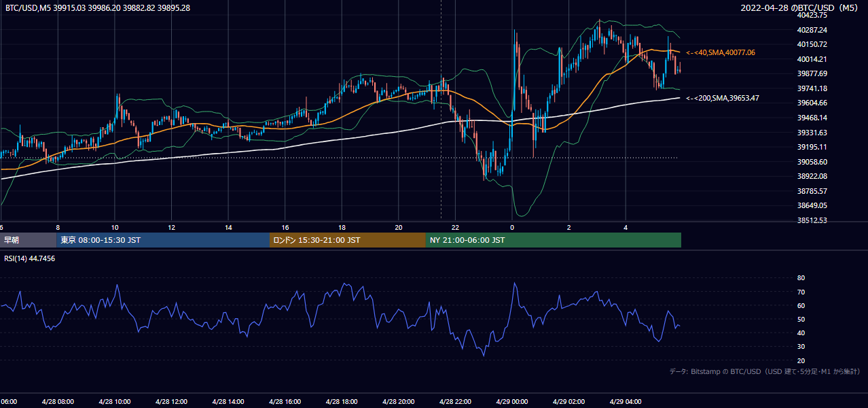Click the RSI axis level 30
868x408 pixels.
coord(801,347)
